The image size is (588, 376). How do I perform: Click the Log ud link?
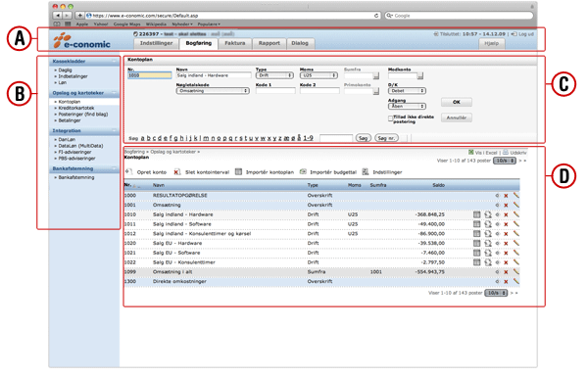(x=525, y=34)
